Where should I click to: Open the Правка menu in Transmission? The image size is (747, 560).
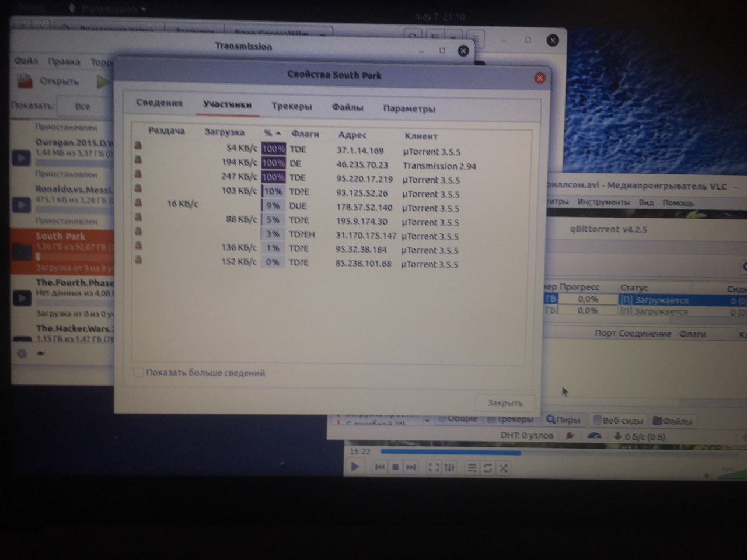click(x=64, y=61)
